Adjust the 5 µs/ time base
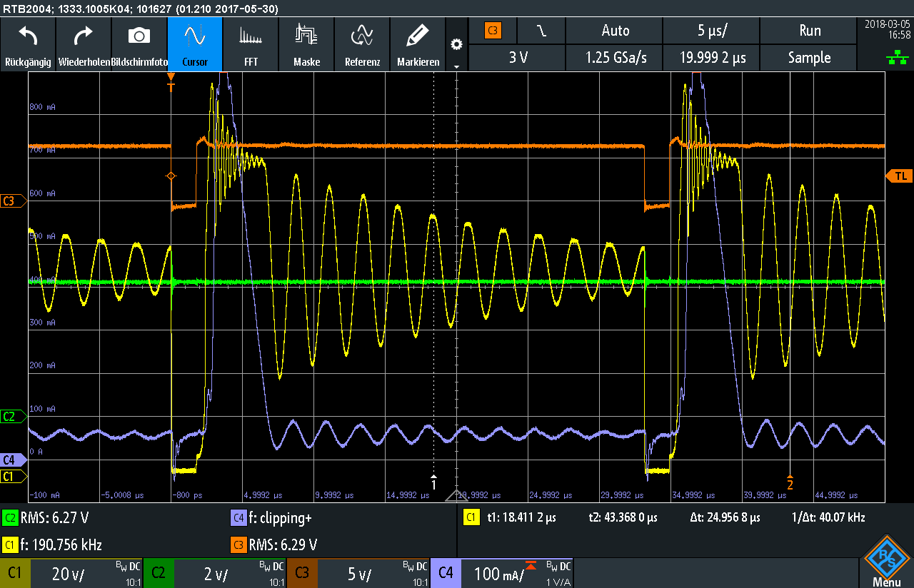The width and height of the screenshot is (914, 588). [x=711, y=31]
